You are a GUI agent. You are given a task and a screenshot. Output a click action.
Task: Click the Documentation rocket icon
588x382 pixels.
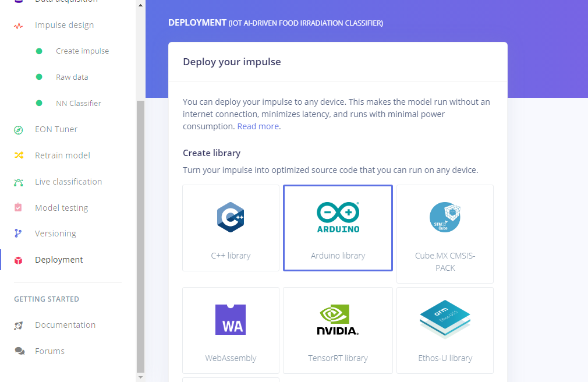tap(19, 326)
